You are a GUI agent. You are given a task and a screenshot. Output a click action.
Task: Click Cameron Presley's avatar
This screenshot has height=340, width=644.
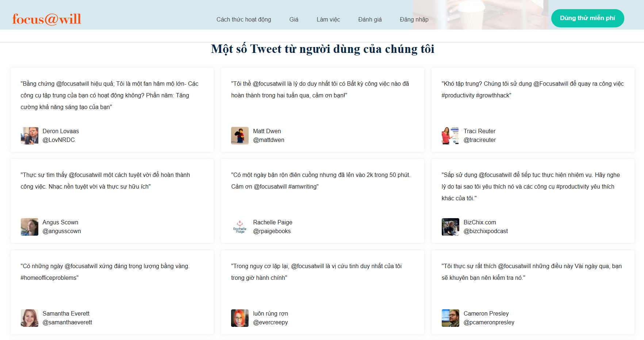click(x=450, y=318)
